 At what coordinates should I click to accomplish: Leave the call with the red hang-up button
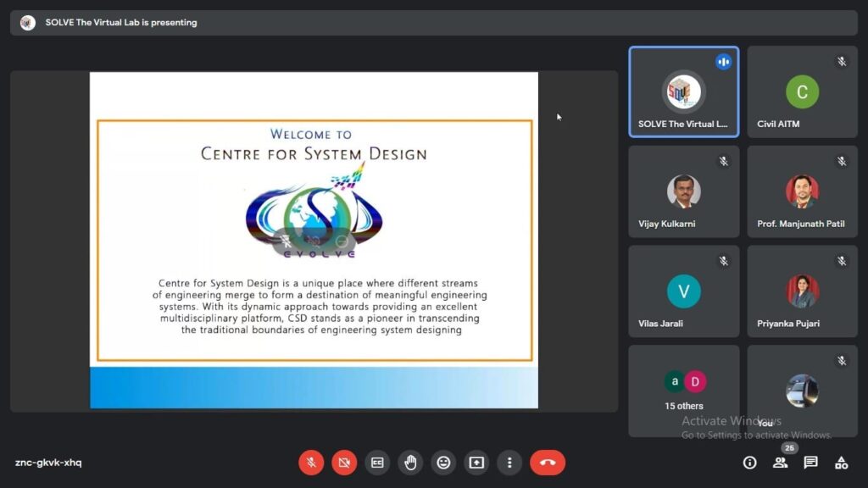548,463
